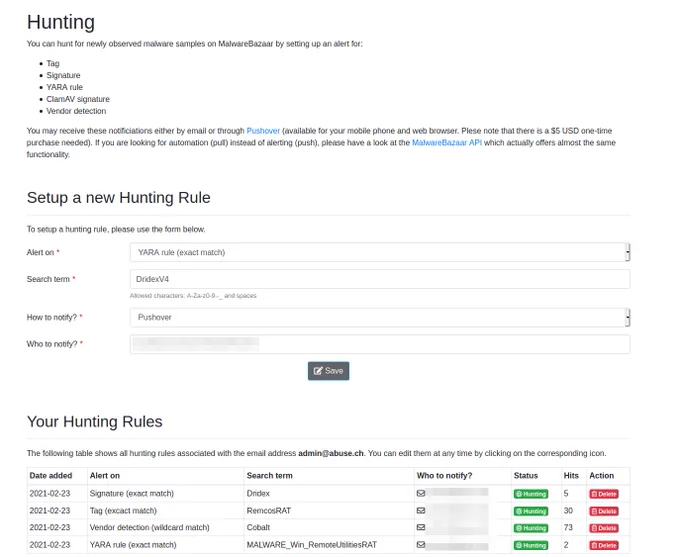Open the Pushover link
The height and width of the screenshot is (557, 680).
click(263, 131)
